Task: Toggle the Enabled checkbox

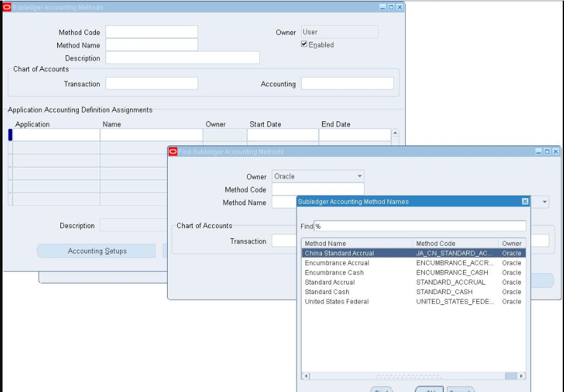Action: click(304, 44)
